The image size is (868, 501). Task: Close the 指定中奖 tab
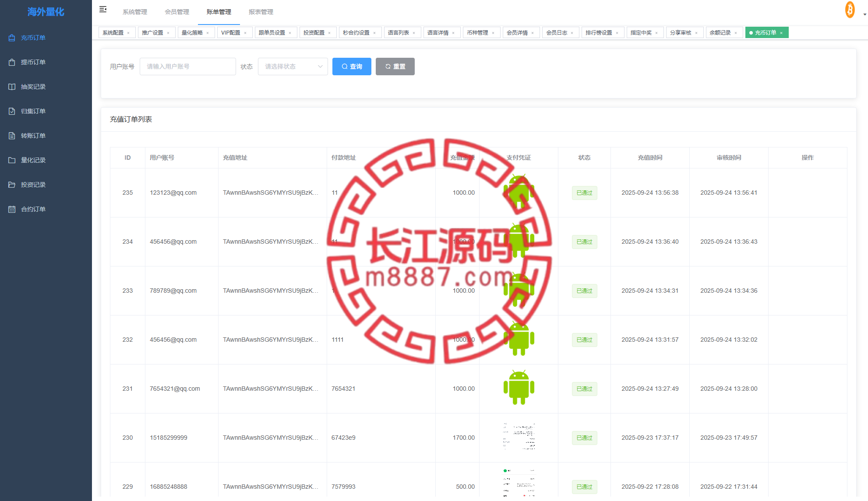[656, 33]
